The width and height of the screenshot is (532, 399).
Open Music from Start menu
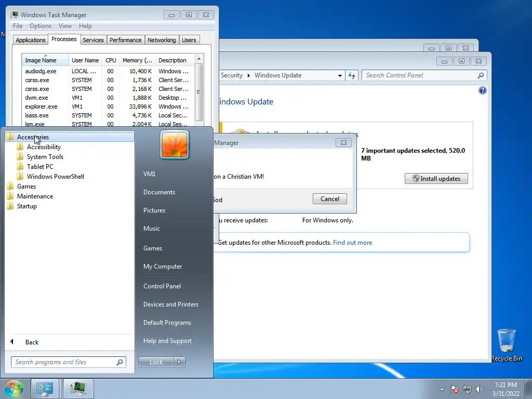pyautogui.click(x=151, y=229)
